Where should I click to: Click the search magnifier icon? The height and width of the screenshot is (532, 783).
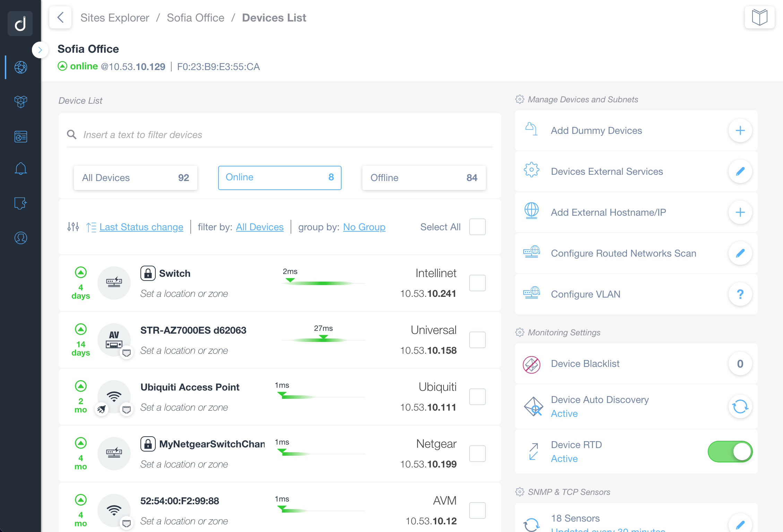click(x=72, y=135)
